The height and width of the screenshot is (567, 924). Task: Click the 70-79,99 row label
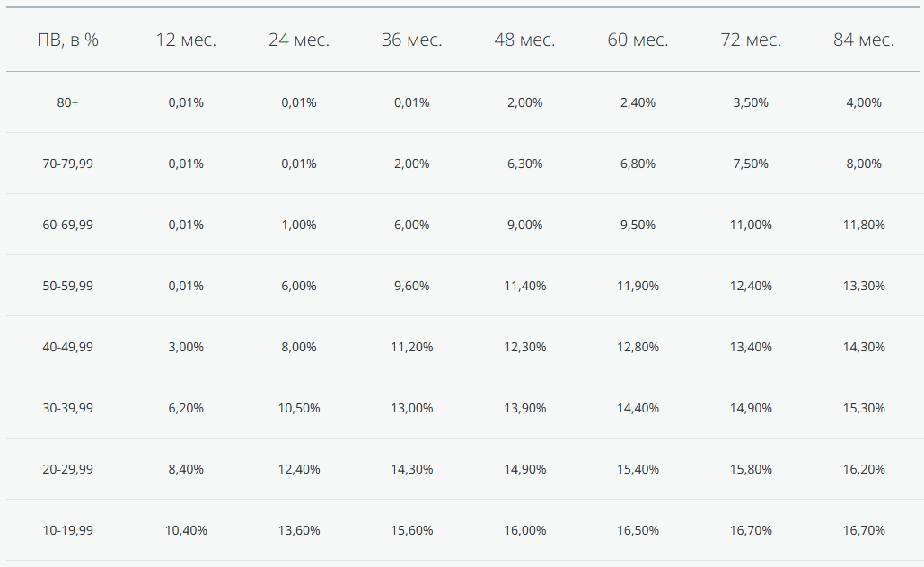pyautogui.click(x=67, y=164)
